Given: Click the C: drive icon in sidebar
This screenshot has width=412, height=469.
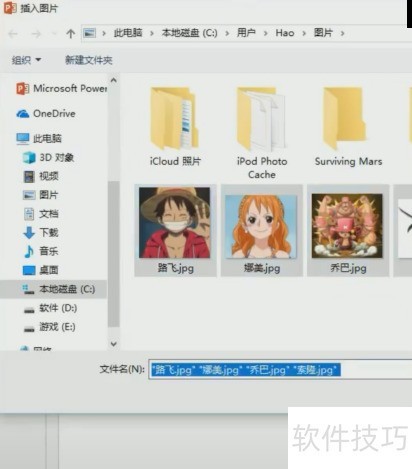Looking at the screenshot, I should 28,289.
